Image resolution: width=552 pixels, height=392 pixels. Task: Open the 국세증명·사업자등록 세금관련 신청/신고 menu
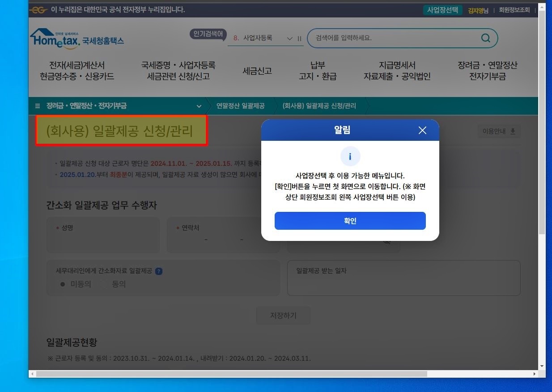pos(178,71)
